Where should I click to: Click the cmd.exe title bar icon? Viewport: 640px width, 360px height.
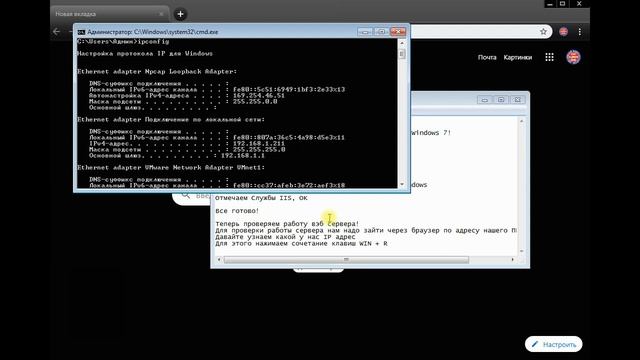[81, 32]
